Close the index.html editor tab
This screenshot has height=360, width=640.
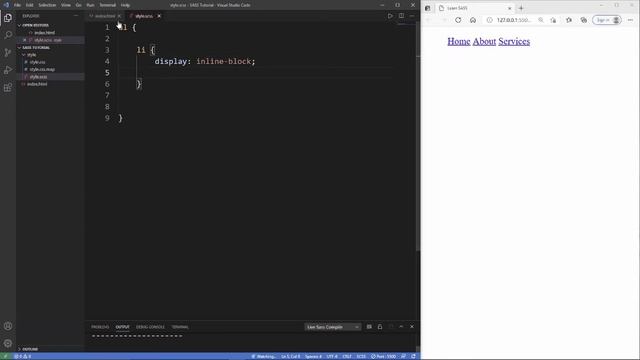[119, 16]
